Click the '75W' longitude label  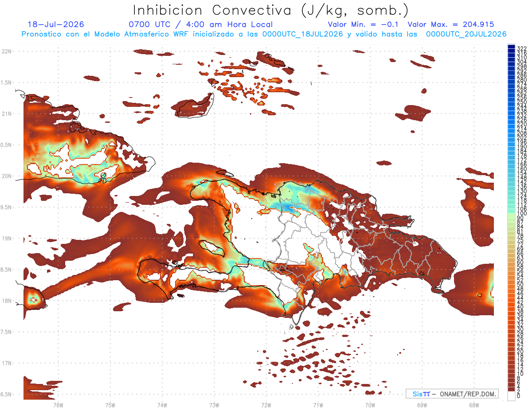click(110, 405)
